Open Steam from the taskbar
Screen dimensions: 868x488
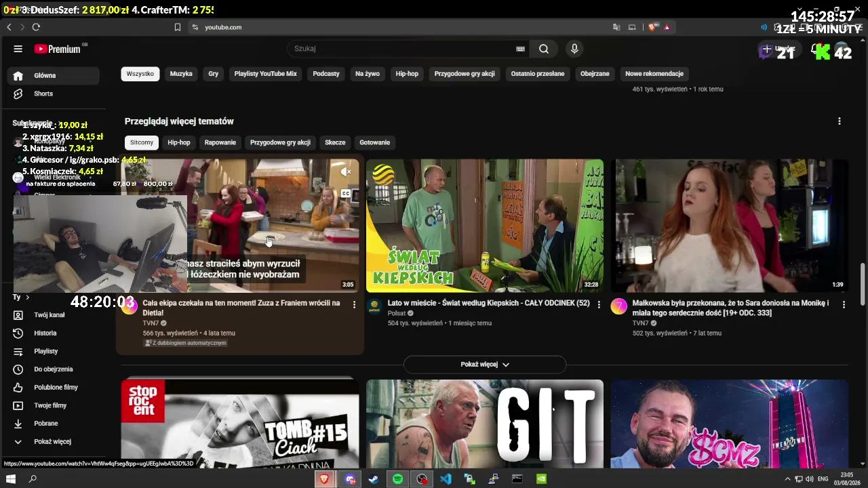pos(374,479)
